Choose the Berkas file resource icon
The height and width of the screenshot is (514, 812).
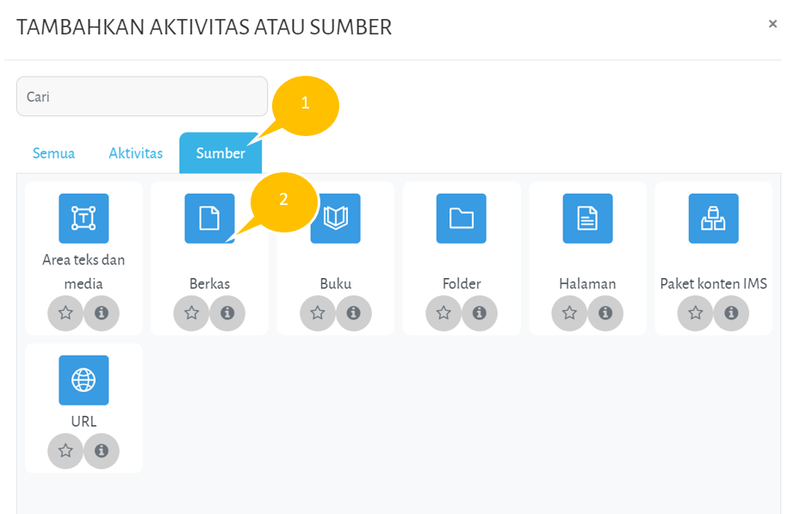pos(209,219)
